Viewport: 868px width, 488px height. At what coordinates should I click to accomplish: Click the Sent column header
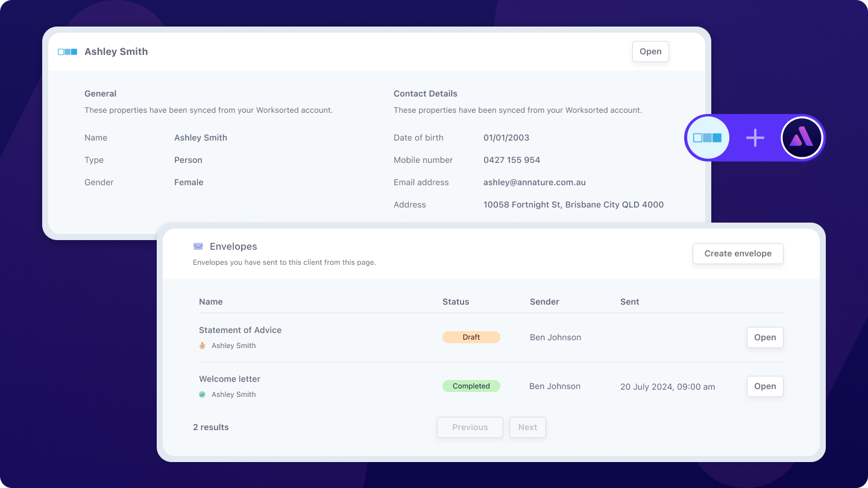click(x=629, y=302)
